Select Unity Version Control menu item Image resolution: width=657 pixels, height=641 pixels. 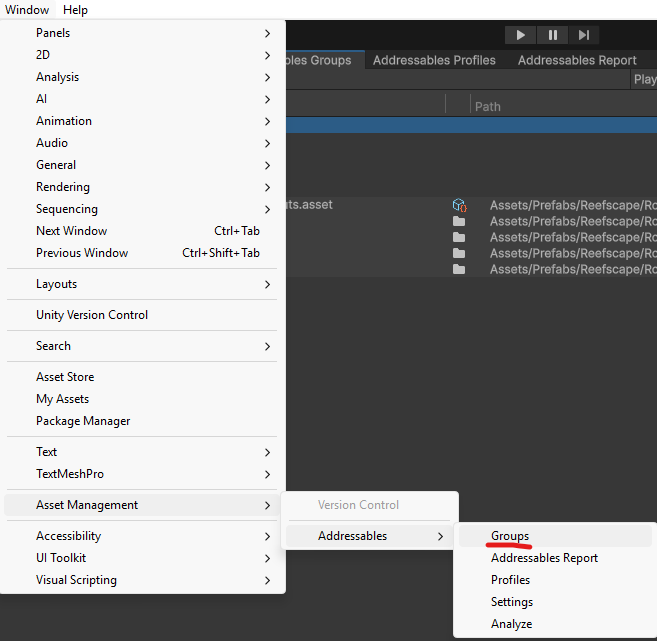click(x=92, y=315)
